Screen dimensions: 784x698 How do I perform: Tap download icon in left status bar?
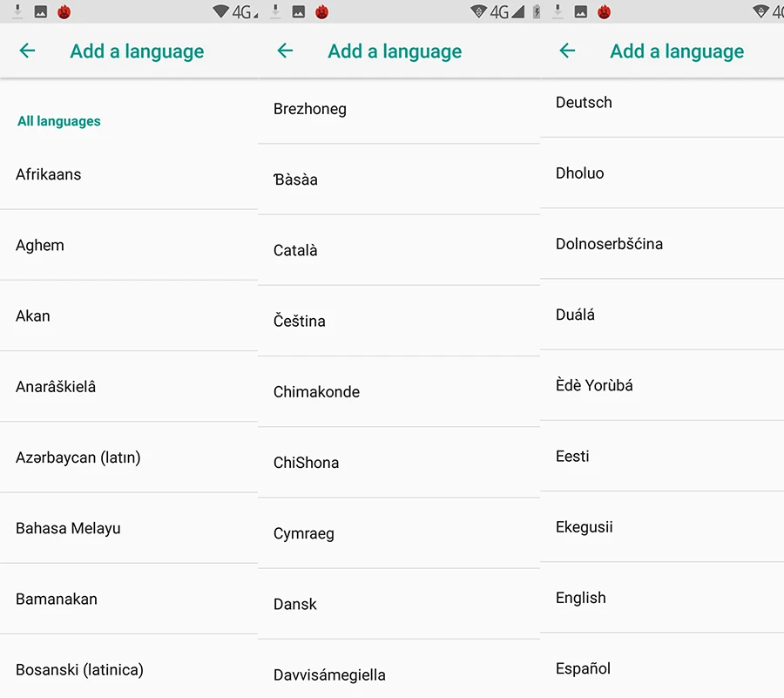[x=17, y=11]
